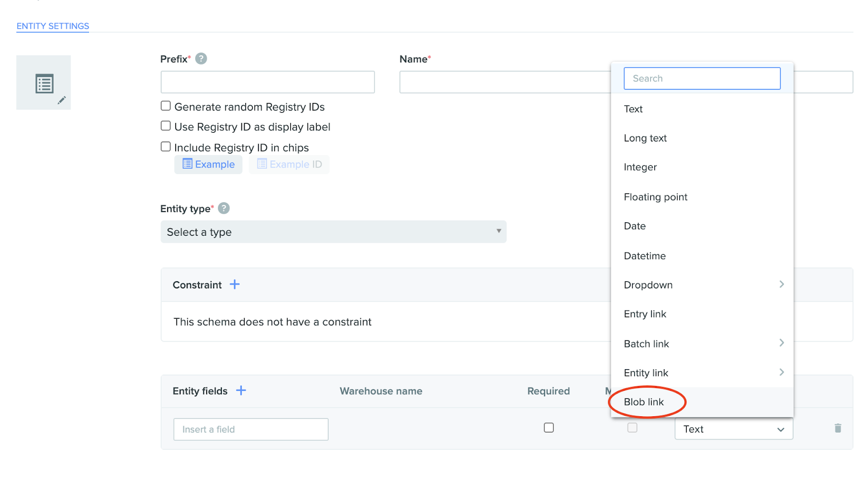Choose Text from the field type list
Viewport: 868px width, 477px height.
click(x=702, y=109)
